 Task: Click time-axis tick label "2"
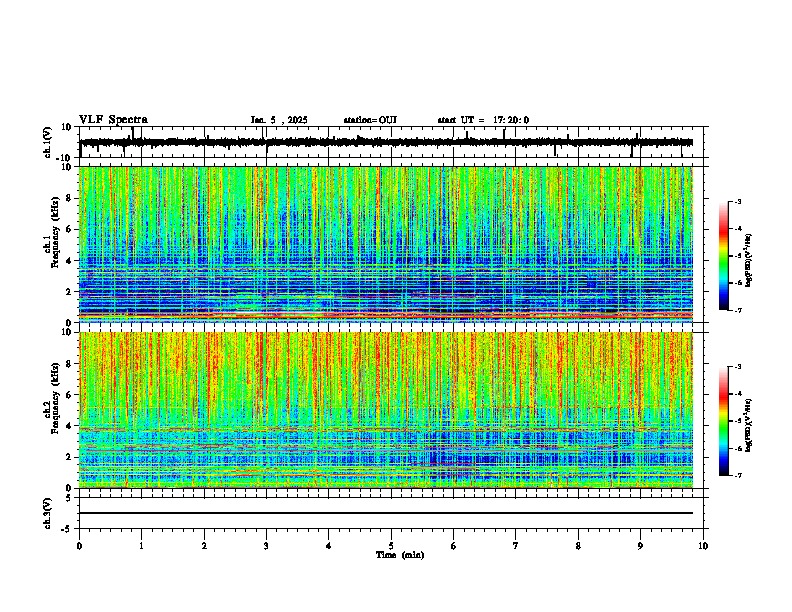[204, 546]
